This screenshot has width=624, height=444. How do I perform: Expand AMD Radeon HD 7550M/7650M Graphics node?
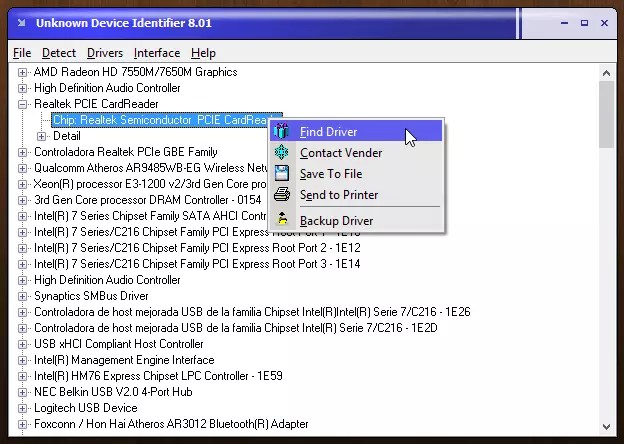tap(22, 72)
